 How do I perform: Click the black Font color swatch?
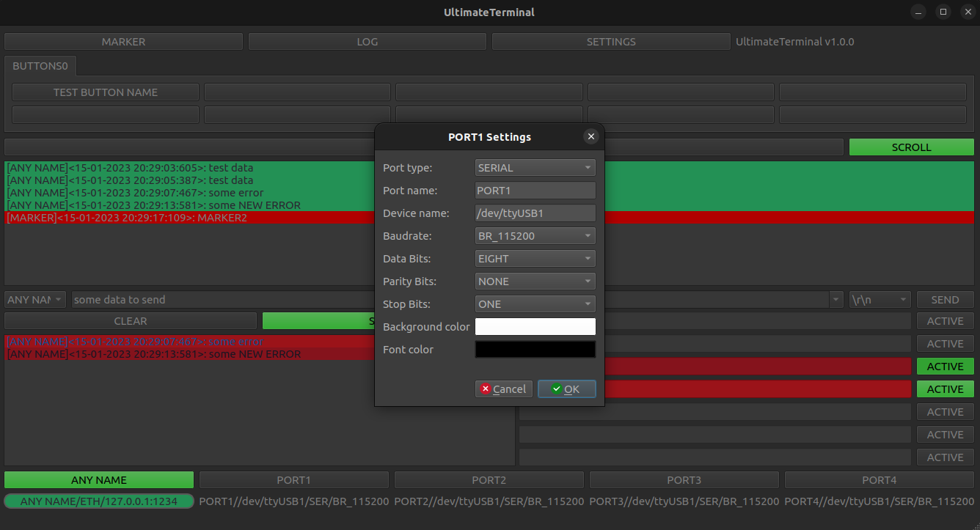(535, 349)
